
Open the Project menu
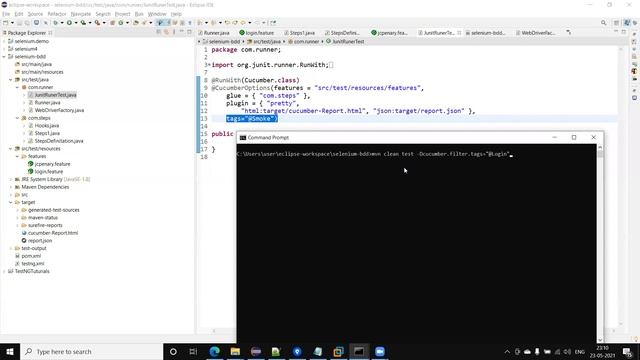click(122, 14)
